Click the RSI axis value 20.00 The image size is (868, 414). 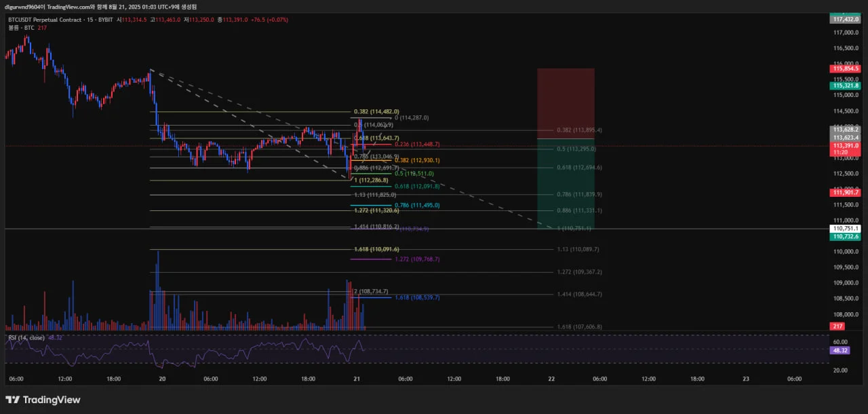(x=840, y=370)
